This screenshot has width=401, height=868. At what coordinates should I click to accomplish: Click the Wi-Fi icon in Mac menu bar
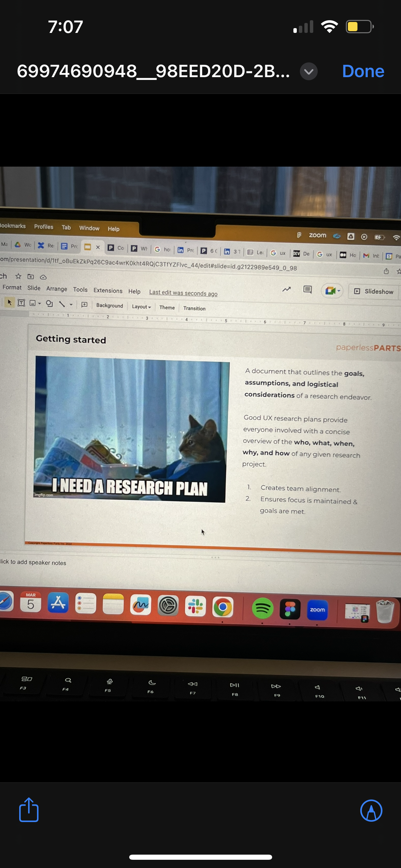pos(396,238)
